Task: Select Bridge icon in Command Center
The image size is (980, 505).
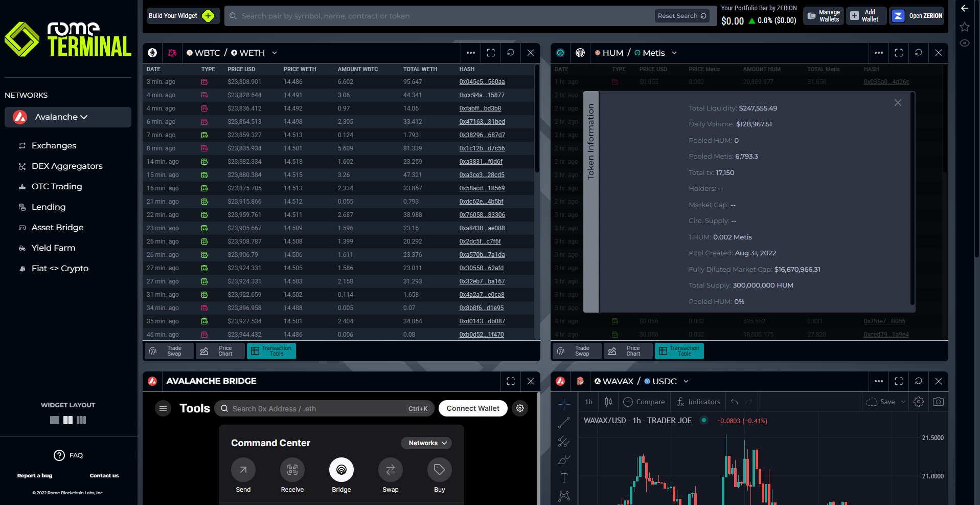Action: (341, 470)
